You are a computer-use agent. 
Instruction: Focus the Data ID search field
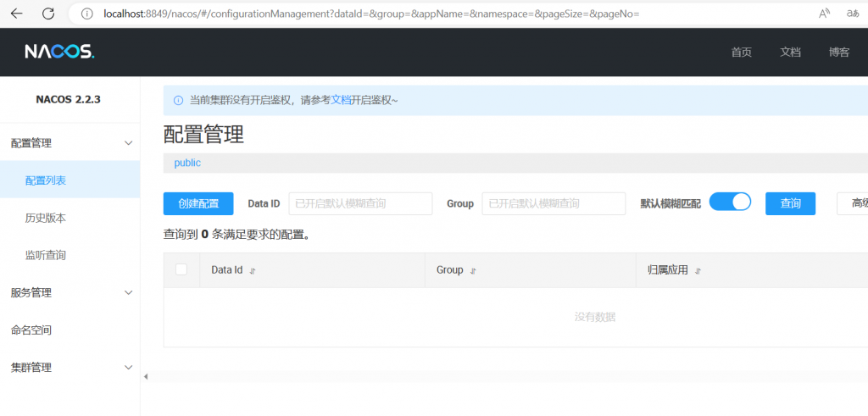pyautogui.click(x=360, y=203)
